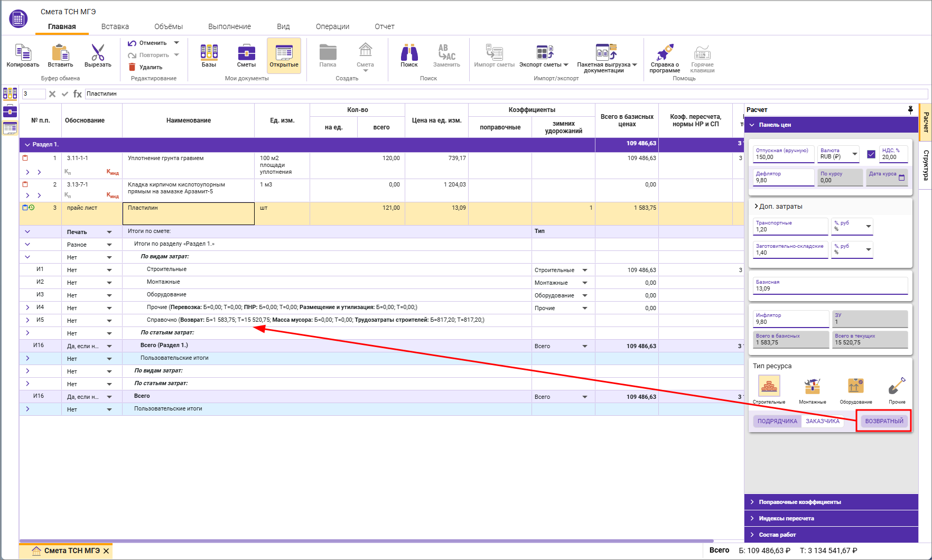Switch to the ПОДРЯДЧИКА option
Image resolution: width=932 pixels, height=560 pixels.
[777, 421]
